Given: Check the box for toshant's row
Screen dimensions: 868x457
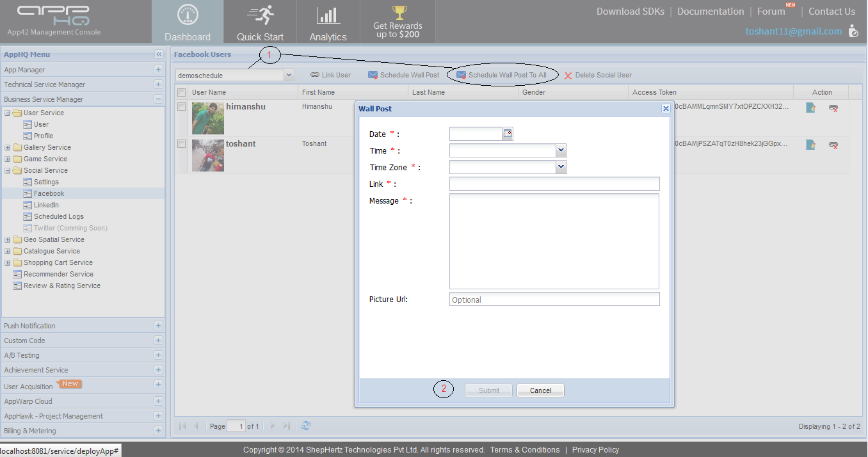Looking at the screenshot, I should coord(182,144).
